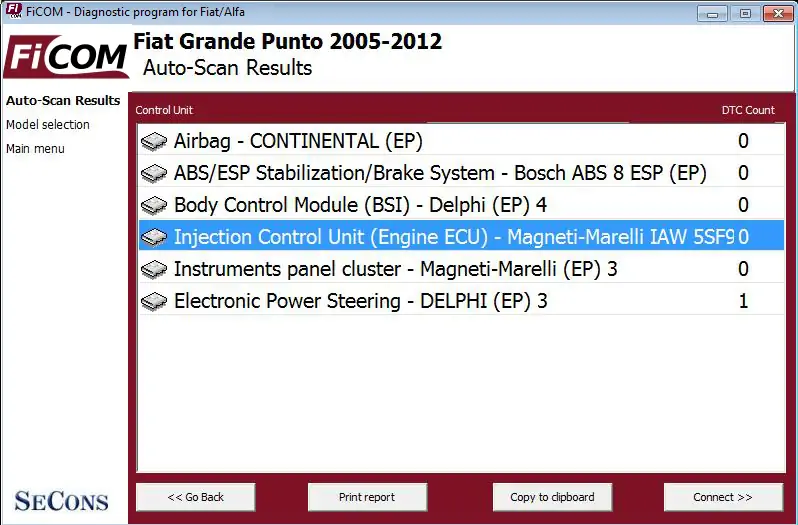Click the Injection Control Unit chip icon

point(154,238)
